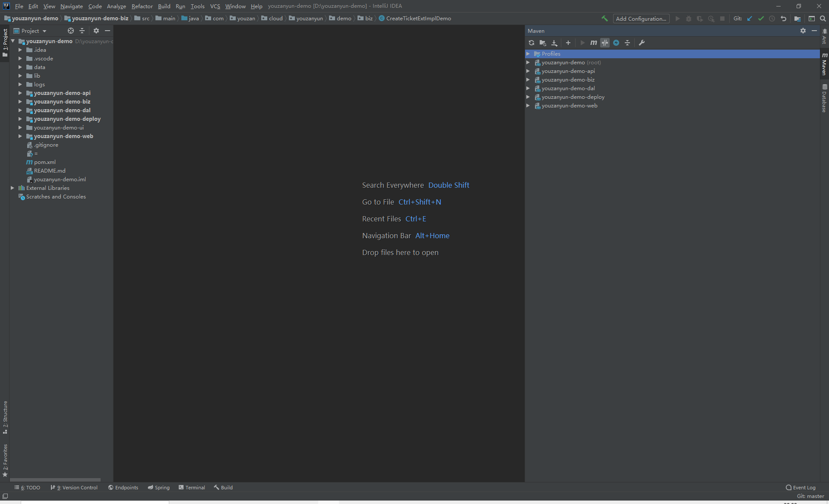The image size is (829, 504).
Task: Toggle the Project tool window side tab
Action: coord(5,43)
